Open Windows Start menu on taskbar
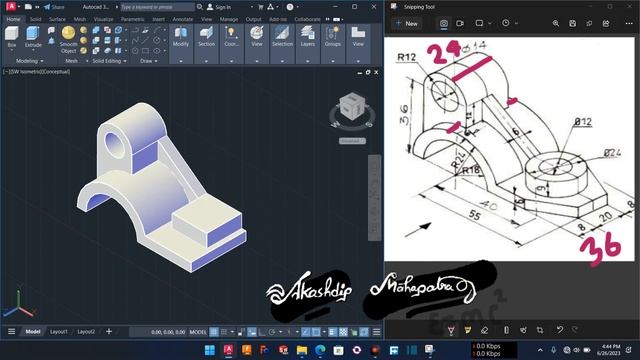Screen dimensions: 640x360 pos(210,350)
